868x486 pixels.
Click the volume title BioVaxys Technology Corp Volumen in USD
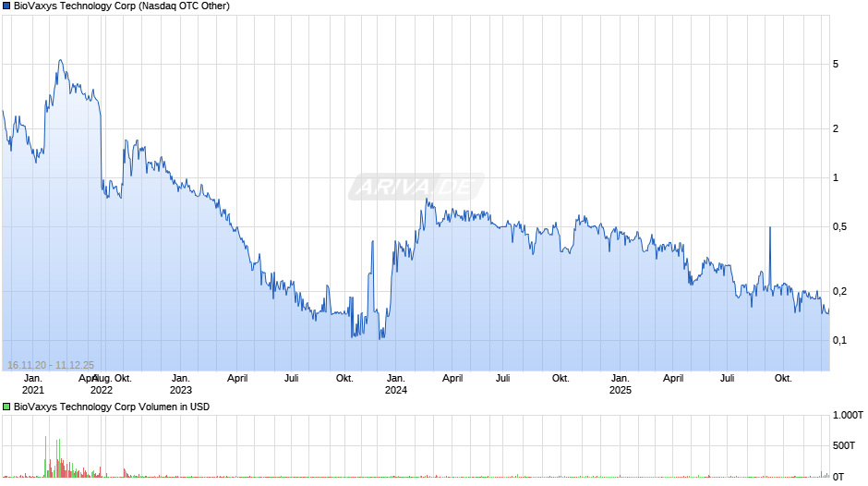[112, 407]
